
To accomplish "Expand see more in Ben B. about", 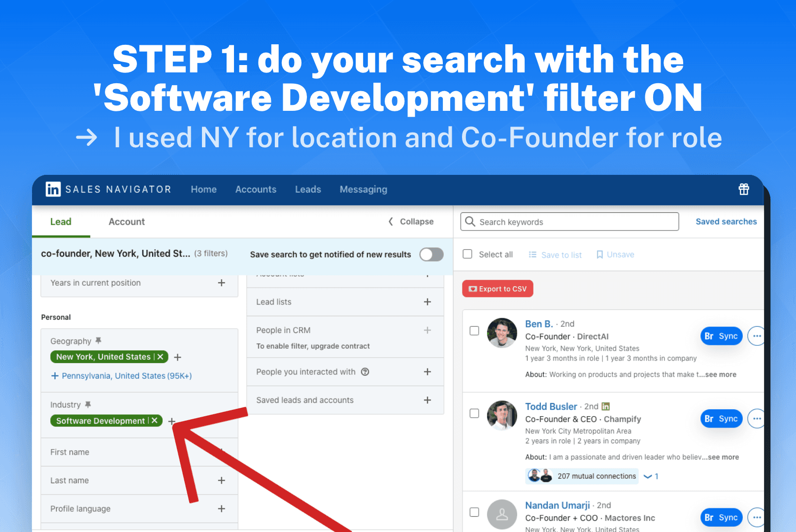I will pos(721,374).
